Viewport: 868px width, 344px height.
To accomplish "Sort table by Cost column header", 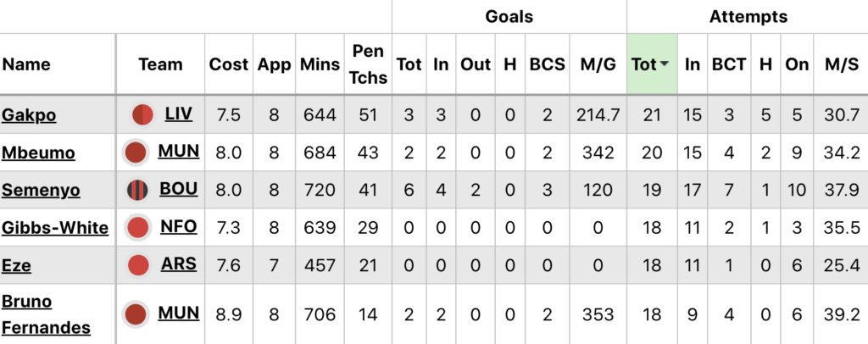I will tap(229, 64).
